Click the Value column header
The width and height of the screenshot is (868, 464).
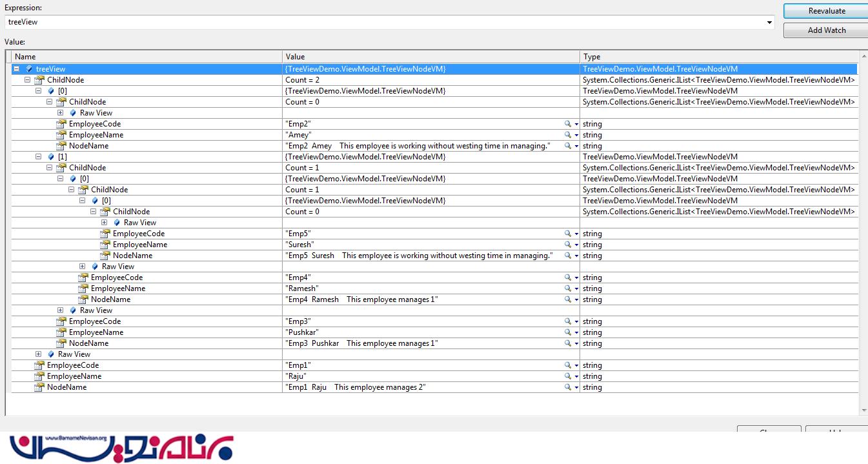tap(430, 57)
